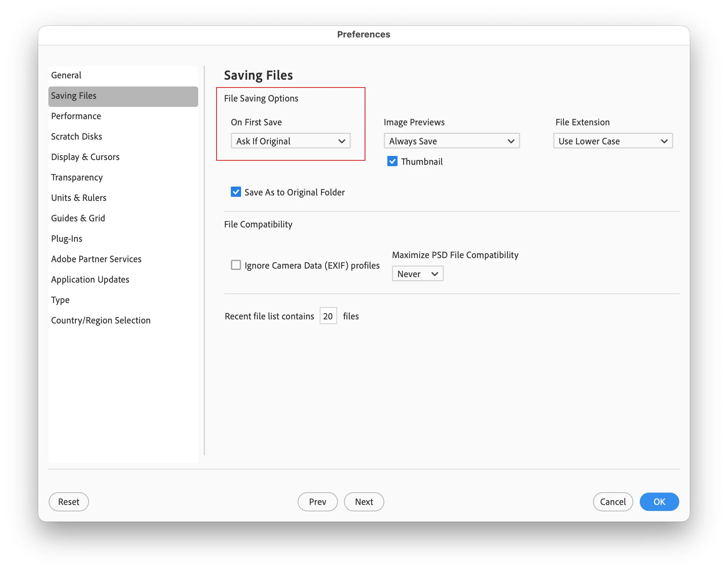This screenshot has width=728, height=572.
Task: Open Plug-Ins preferences section
Action: coord(66,239)
